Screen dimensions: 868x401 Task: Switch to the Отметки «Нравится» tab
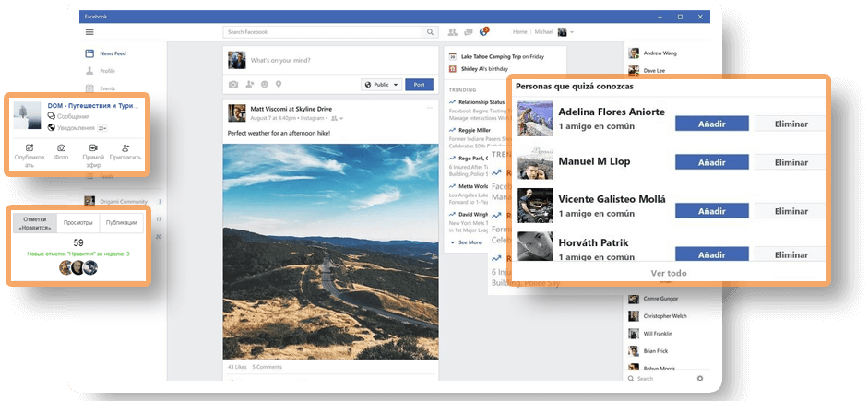pos(34,223)
